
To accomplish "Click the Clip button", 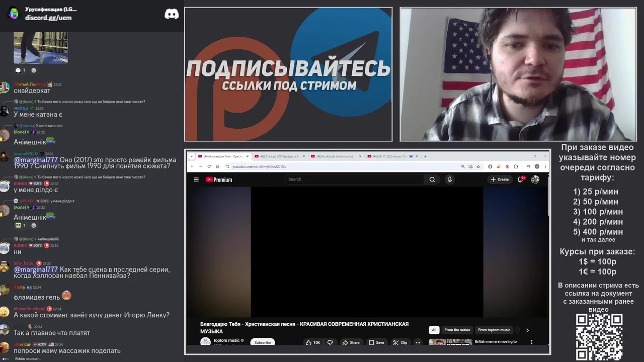I will (x=400, y=342).
